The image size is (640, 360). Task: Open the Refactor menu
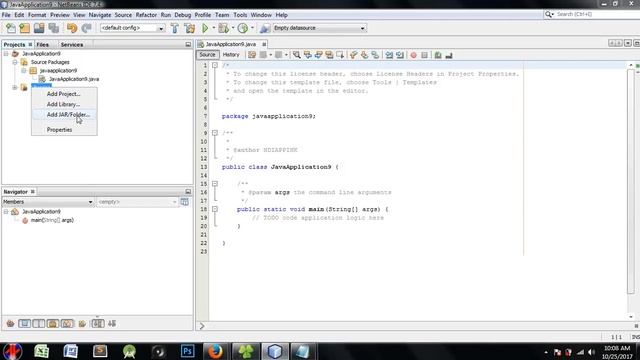pyautogui.click(x=146, y=15)
